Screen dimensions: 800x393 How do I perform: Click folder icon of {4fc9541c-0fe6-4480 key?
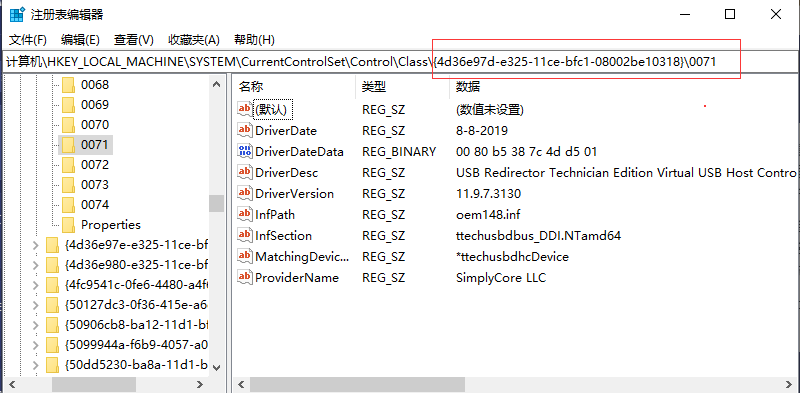coord(52,285)
